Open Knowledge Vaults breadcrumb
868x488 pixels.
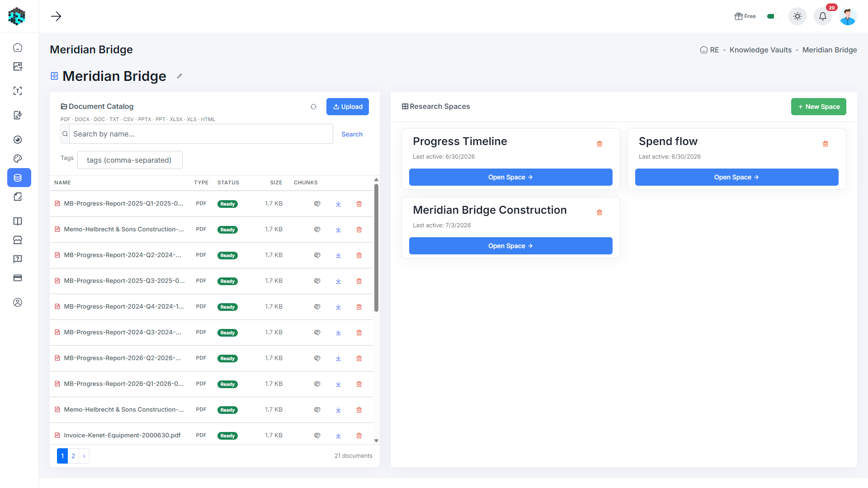(x=760, y=50)
